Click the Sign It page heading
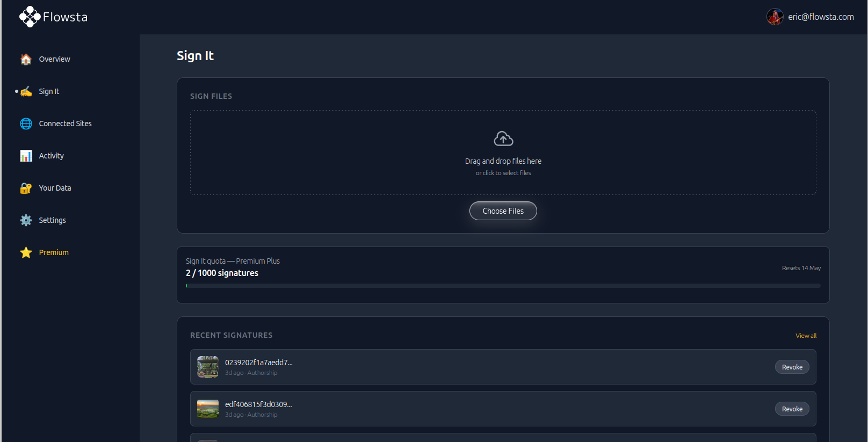 pos(195,56)
